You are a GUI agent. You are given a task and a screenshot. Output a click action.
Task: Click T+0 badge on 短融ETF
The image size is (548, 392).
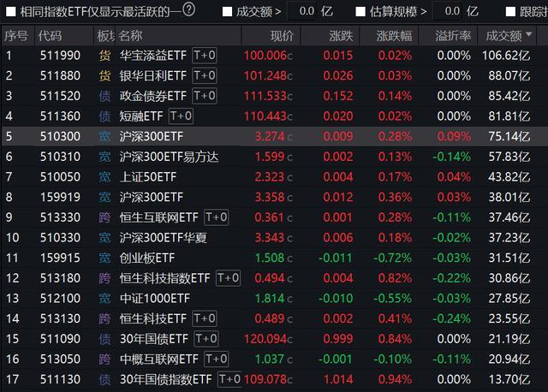coord(181,116)
